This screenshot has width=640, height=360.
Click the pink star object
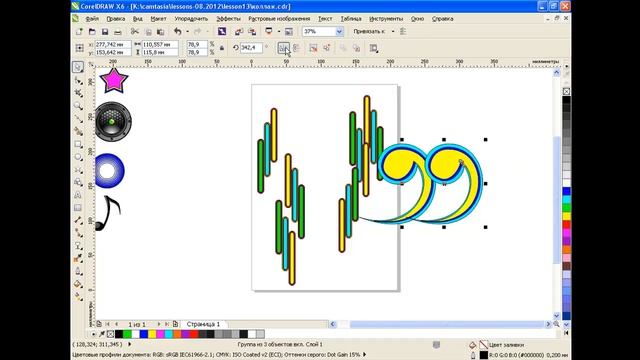pos(113,80)
